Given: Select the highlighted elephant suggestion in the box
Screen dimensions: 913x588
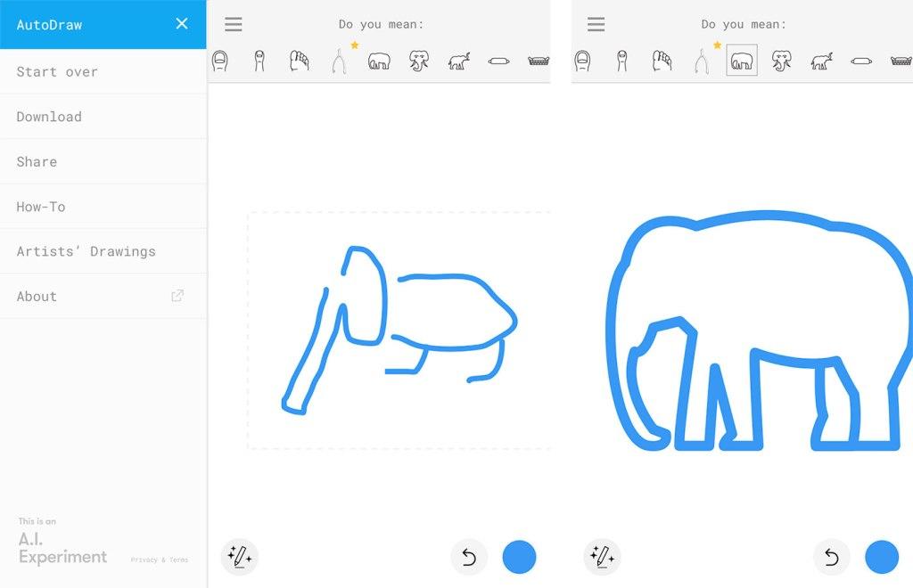Looking at the screenshot, I should [742, 61].
